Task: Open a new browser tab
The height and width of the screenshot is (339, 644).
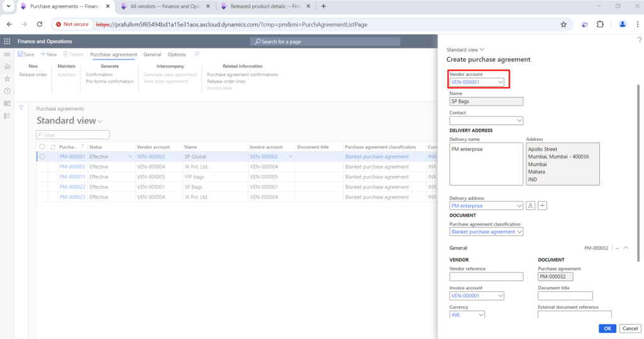Action: (x=324, y=6)
